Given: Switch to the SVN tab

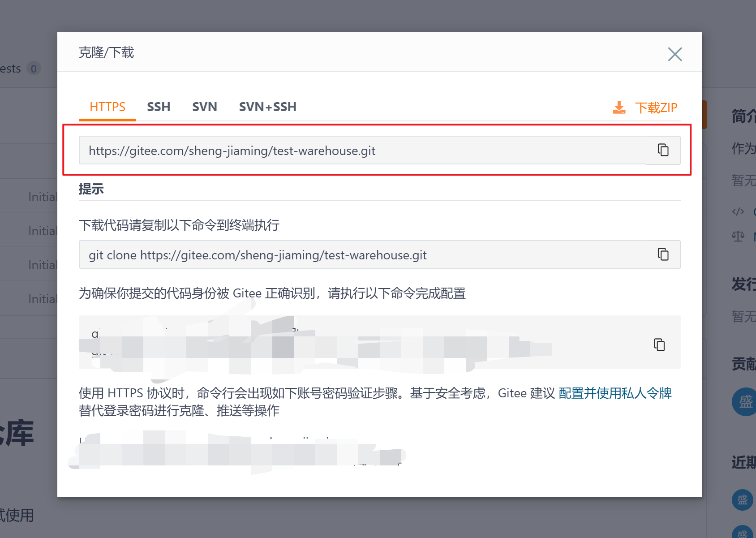Looking at the screenshot, I should (205, 107).
